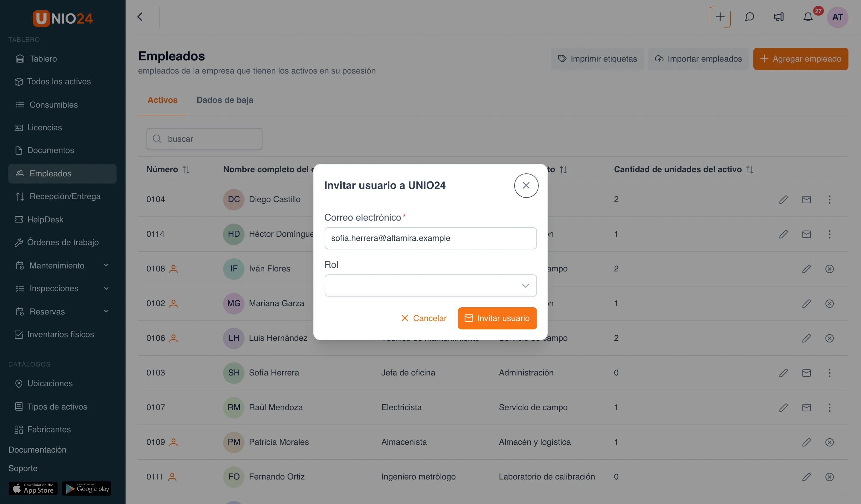Select the Activos tab
Screen dimensions: 861x504
point(162,100)
